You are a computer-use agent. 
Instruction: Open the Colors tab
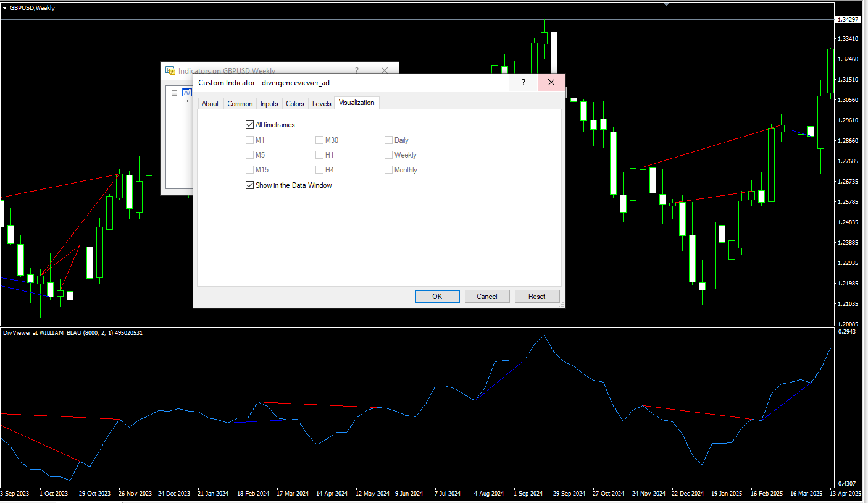(295, 104)
